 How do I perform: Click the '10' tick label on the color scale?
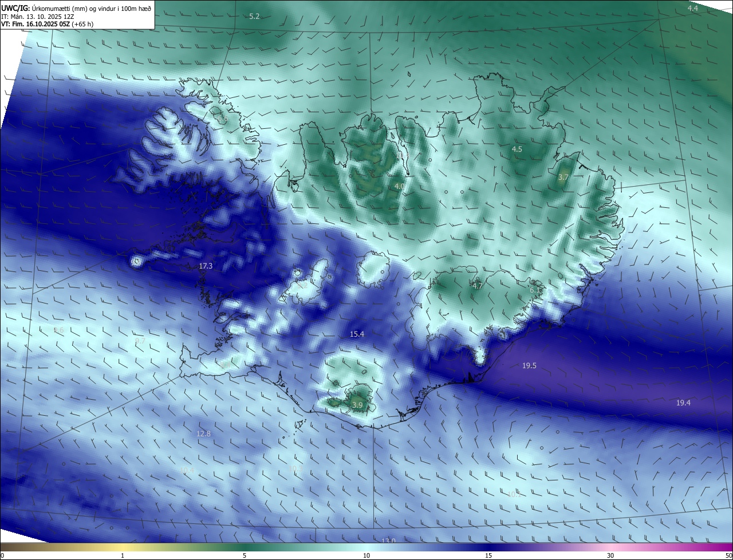pos(366,555)
